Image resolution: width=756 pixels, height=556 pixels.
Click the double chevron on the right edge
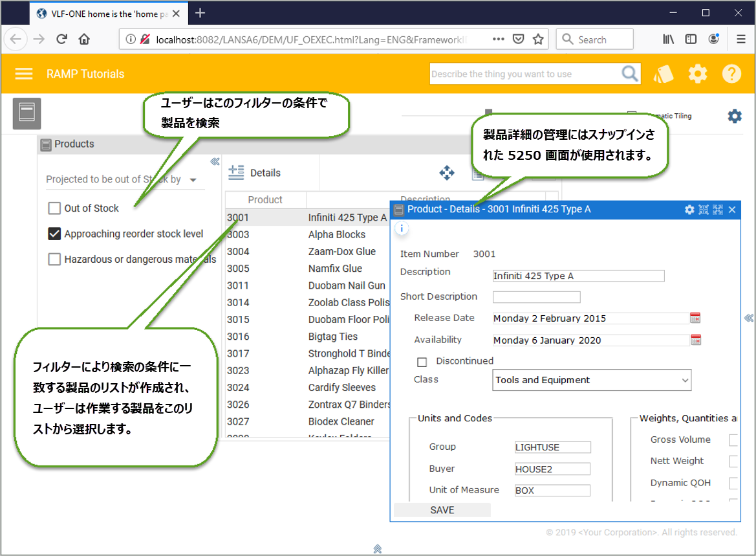(748, 318)
